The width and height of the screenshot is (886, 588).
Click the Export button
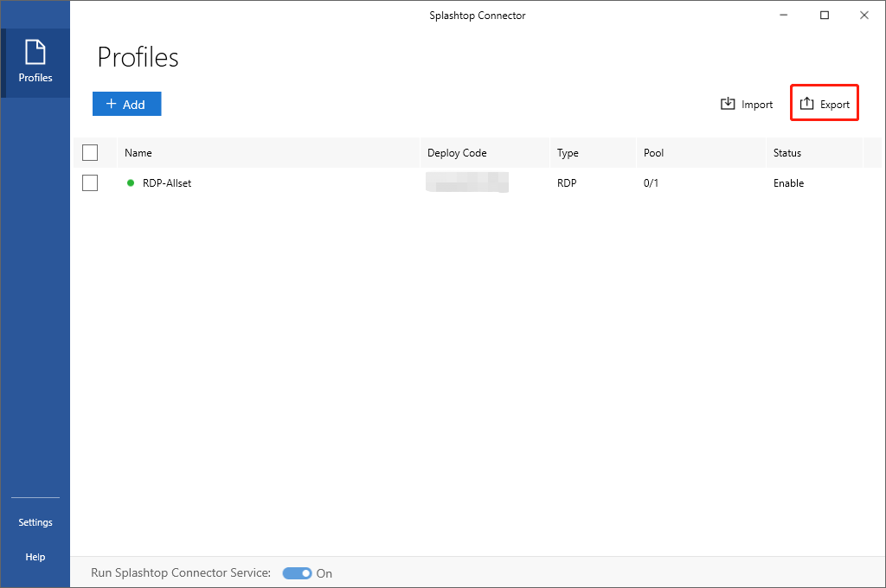point(825,104)
